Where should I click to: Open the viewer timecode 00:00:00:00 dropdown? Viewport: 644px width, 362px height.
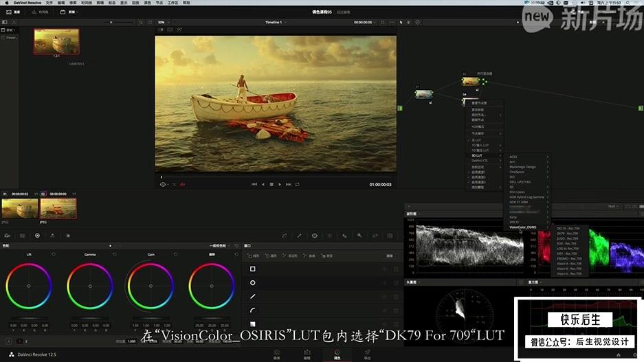click(x=365, y=22)
